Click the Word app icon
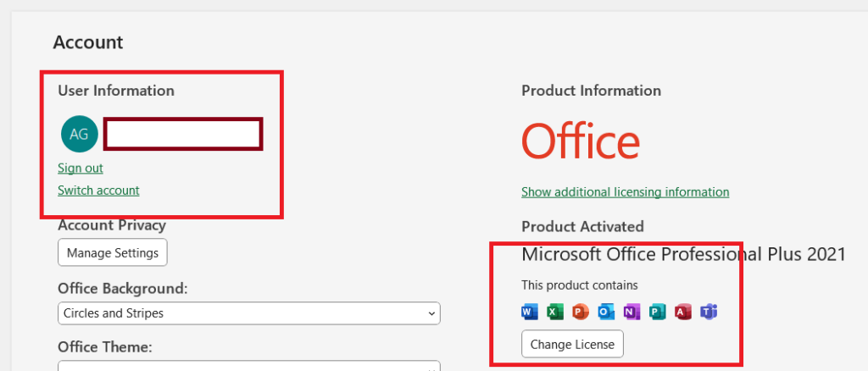Viewport: 868px width, 371px height. (x=530, y=313)
